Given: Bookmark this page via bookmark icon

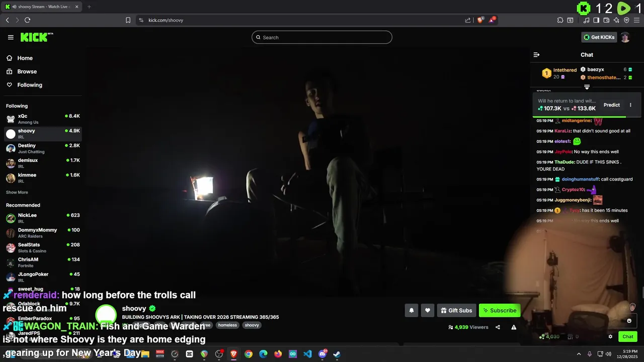Looking at the screenshot, I should pos(128,20).
